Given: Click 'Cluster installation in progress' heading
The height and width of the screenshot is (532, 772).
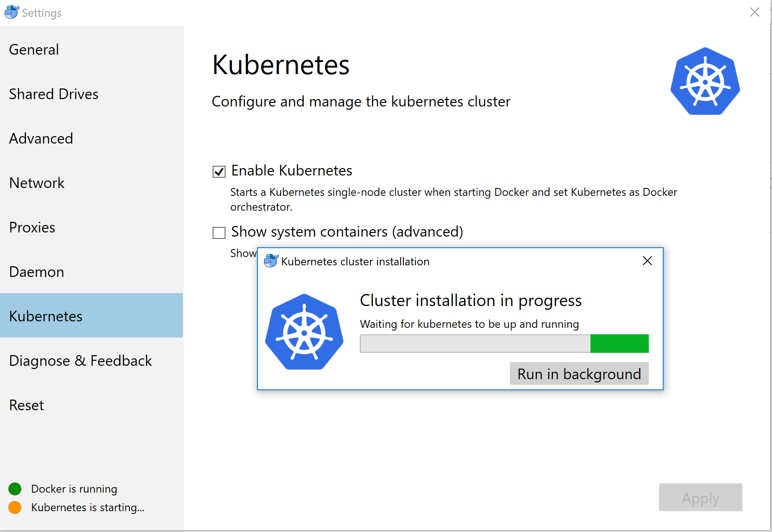Looking at the screenshot, I should (471, 301).
